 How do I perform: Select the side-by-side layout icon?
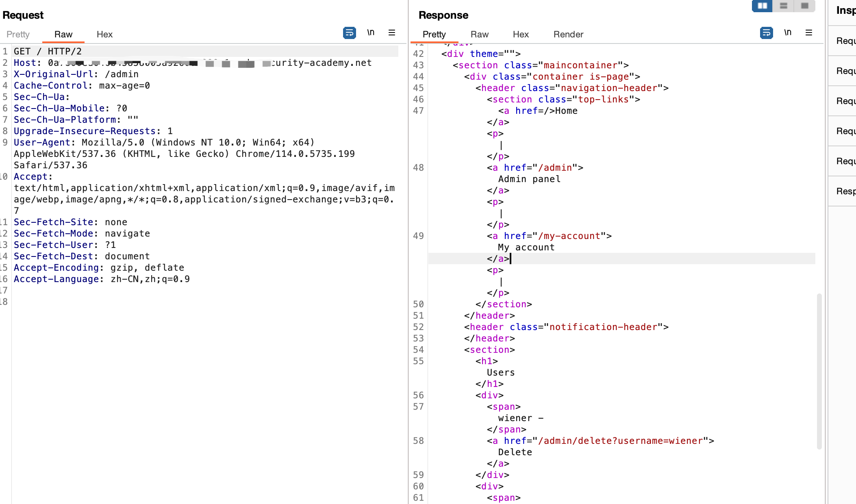(x=762, y=6)
